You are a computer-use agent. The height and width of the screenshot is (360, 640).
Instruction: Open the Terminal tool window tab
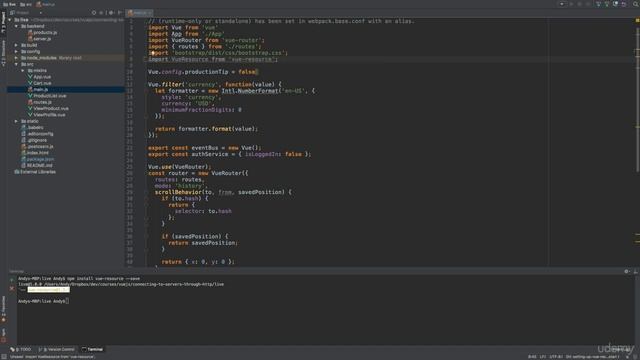click(x=92, y=349)
